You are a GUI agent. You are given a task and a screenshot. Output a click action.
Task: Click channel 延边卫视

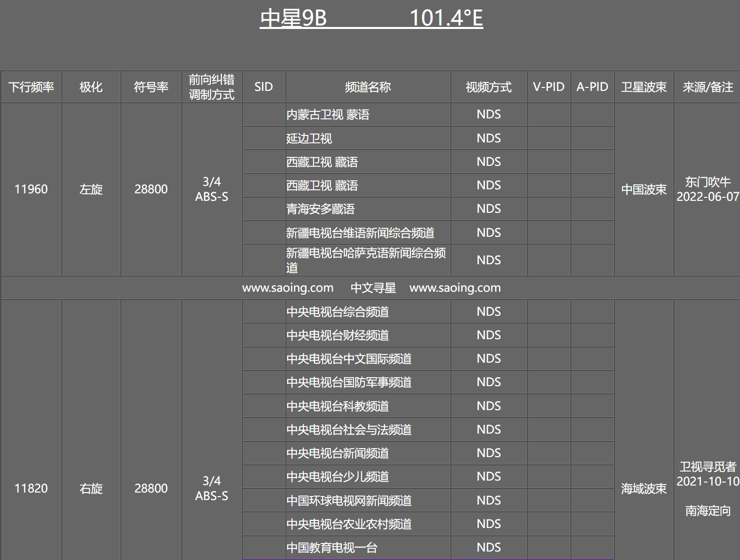pyautogui.click(x=309, y=138)
